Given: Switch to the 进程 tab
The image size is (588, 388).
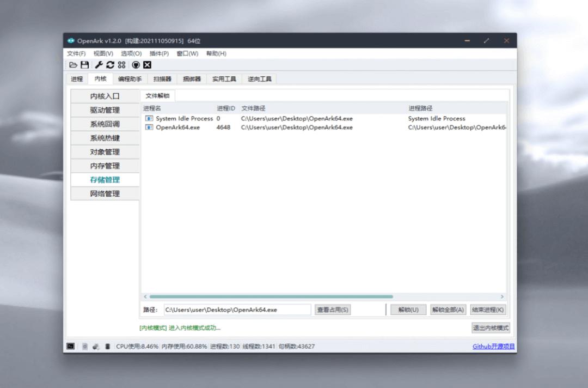Looking at the screenshot, I should [77, 79].
